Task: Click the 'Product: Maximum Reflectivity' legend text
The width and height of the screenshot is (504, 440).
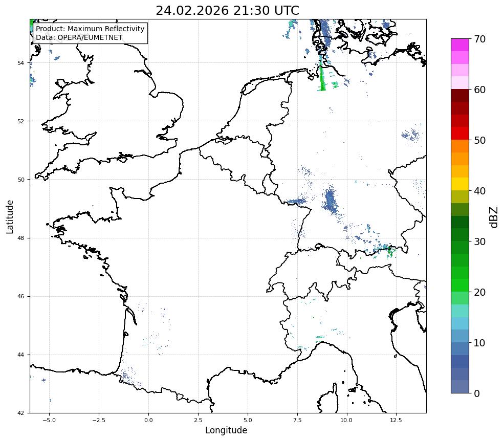Action: pos(90,29)
